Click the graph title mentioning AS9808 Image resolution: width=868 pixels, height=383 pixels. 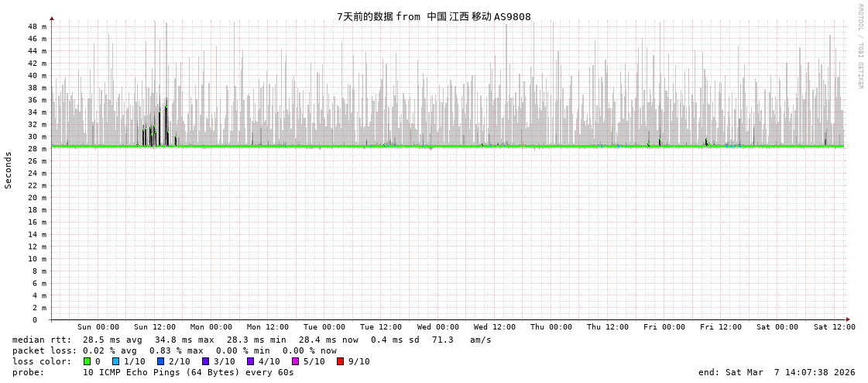[434, 16]
